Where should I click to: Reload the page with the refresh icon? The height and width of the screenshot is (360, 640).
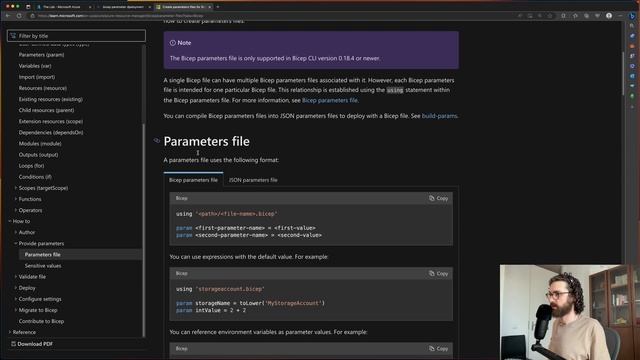coord(19,16)
